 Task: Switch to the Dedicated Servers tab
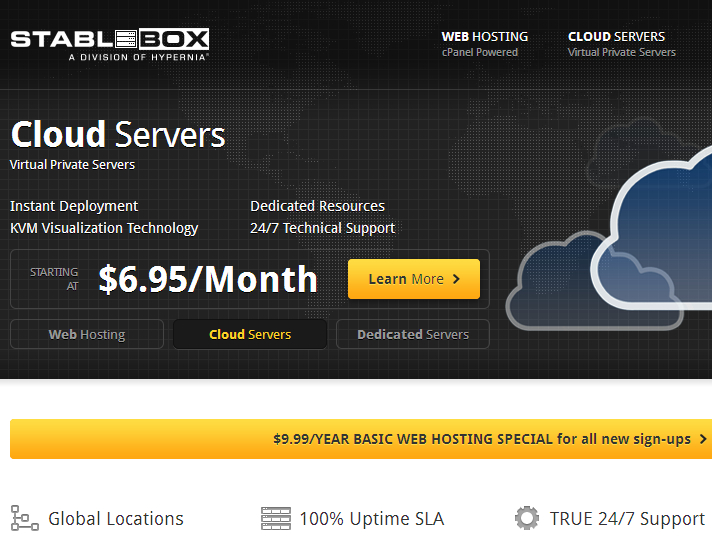(x=413, y=334)
